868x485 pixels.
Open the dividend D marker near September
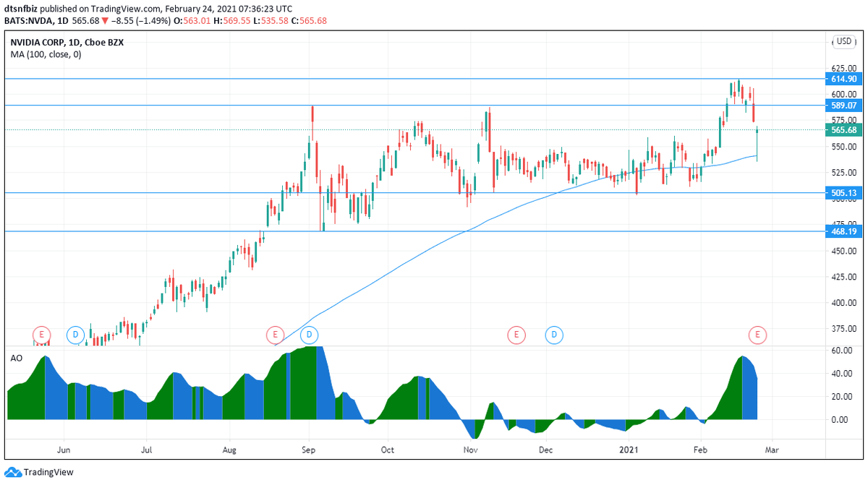click(309, 335)
